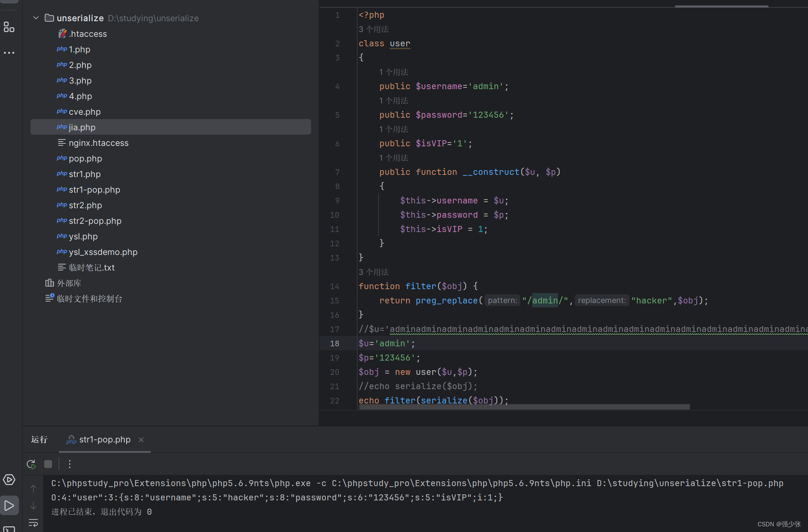
Task: Open str2.php in the project tree
Action: (85, 205)
